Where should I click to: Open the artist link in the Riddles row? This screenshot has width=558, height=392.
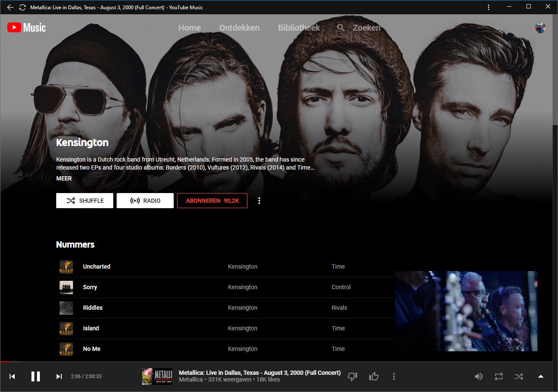[242, 308]
